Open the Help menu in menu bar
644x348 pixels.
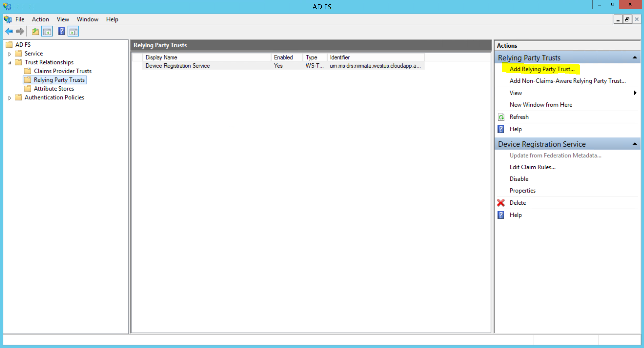(x=112, y=19)
